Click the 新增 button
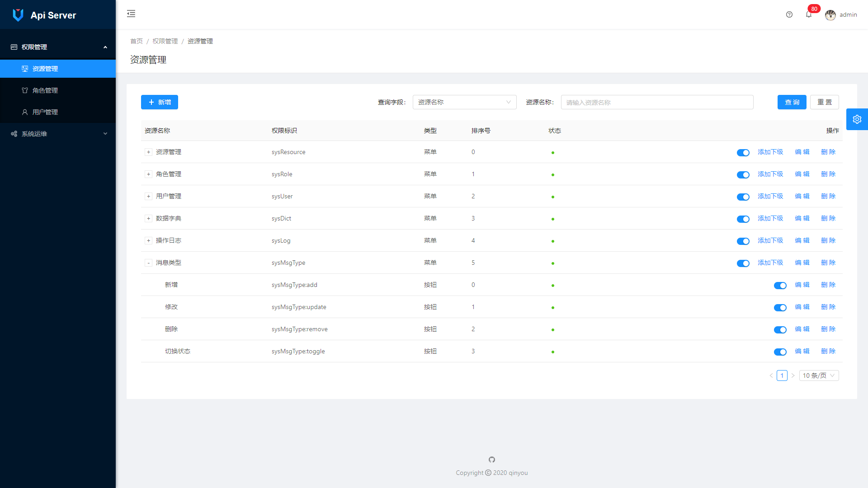The height and width of the screenshot is (488, 868). [160, 102]
